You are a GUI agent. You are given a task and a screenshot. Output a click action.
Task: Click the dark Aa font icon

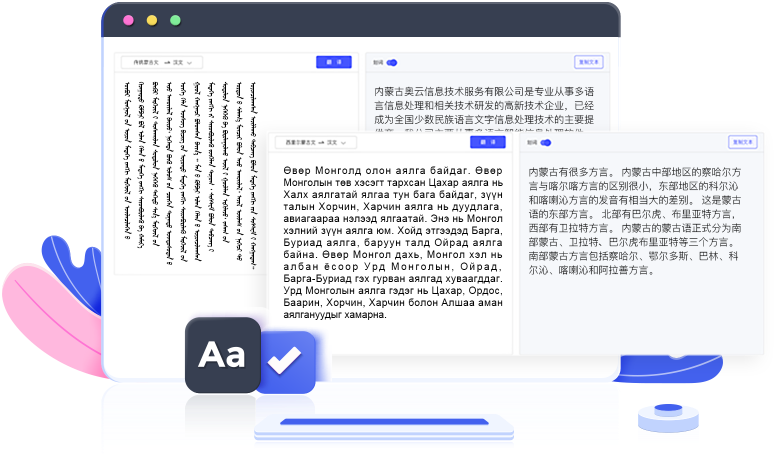click(x=223, y=355)
